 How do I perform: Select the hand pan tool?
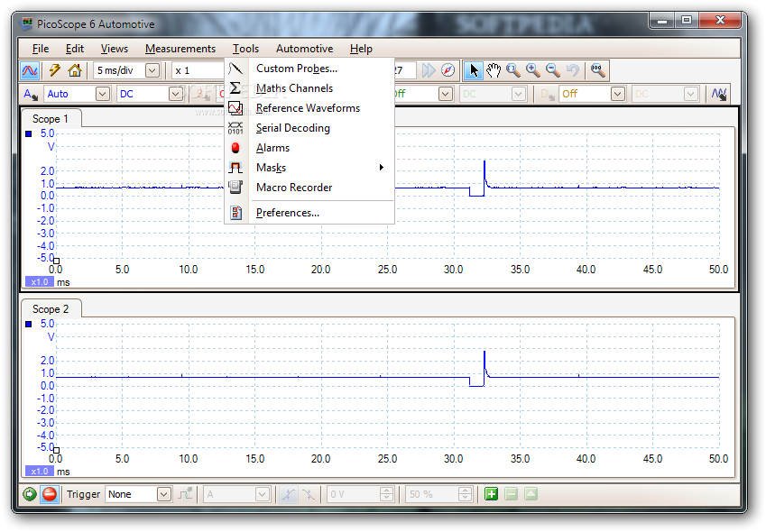pos(494,70)
